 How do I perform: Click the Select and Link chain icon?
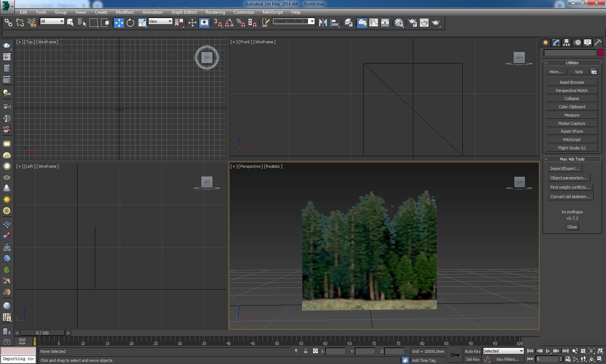(x=8, y=23)
